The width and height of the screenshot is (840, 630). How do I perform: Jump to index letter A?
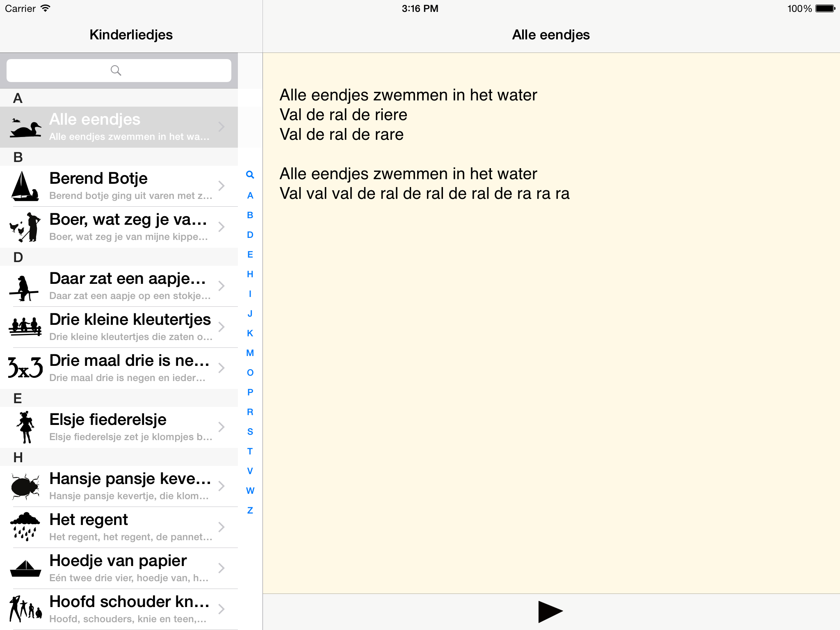tap(250, 196)
